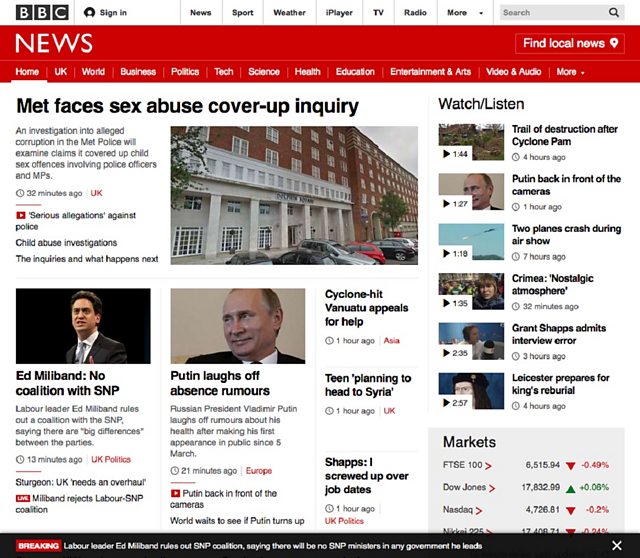The image size is (640, 558).
Task: Close the breaking news banner
Action: [x=617, y=546]
